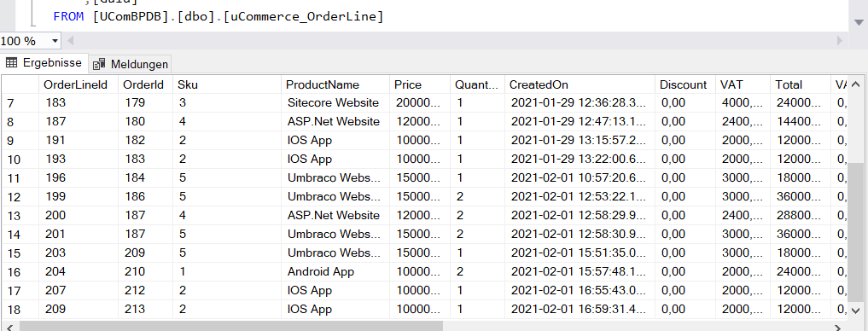Click OrderId cell 209
The image size is (868, 331).
coord(146,253)
